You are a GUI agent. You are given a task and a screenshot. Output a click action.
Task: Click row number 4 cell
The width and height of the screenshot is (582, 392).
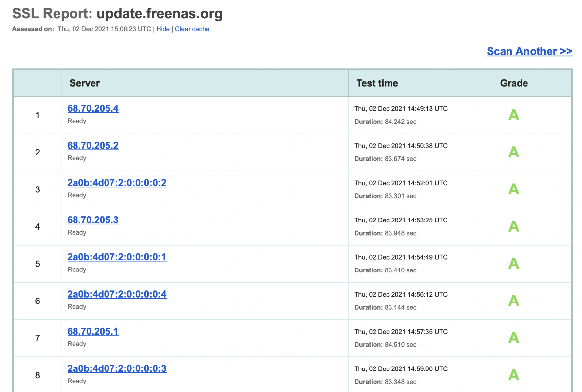[38, 227]
